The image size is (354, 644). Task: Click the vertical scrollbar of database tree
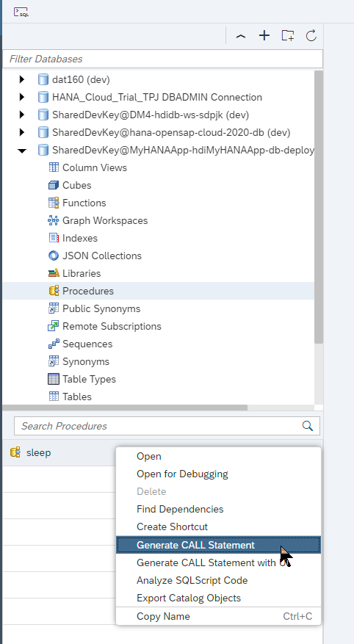[319, 207]
